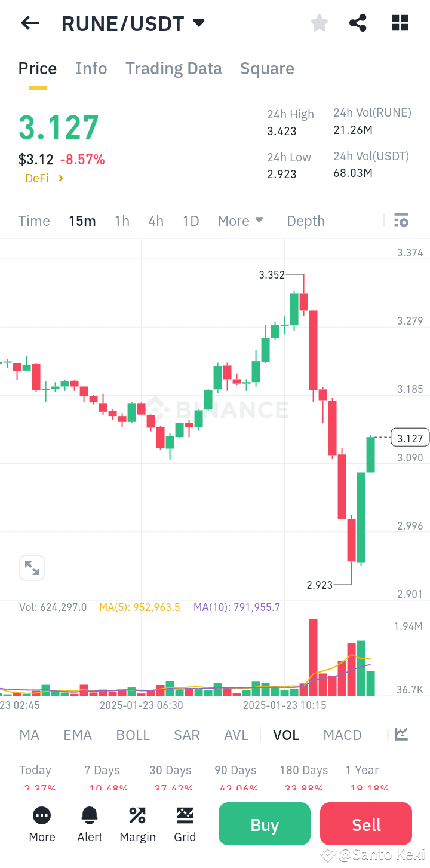This screenshot has height=868, width=430.
Task: Toggle the BOLL indicator
Action: point(133,735)
